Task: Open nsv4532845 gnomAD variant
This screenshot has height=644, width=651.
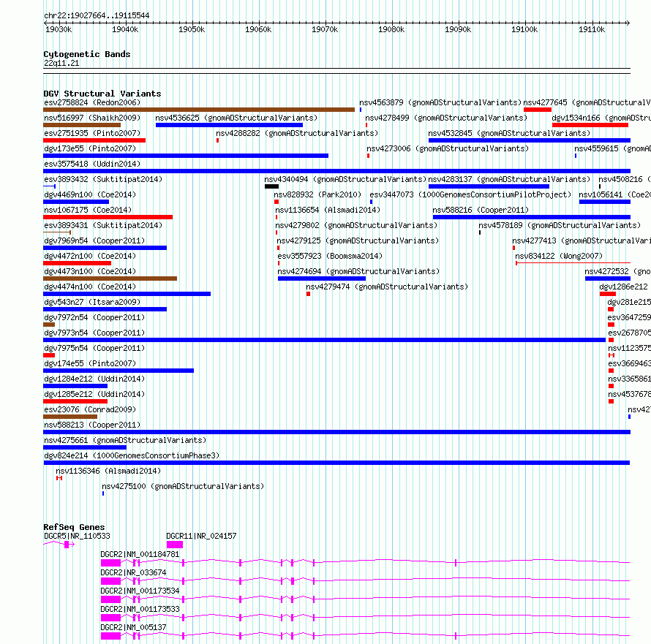Action: [509, 133]
